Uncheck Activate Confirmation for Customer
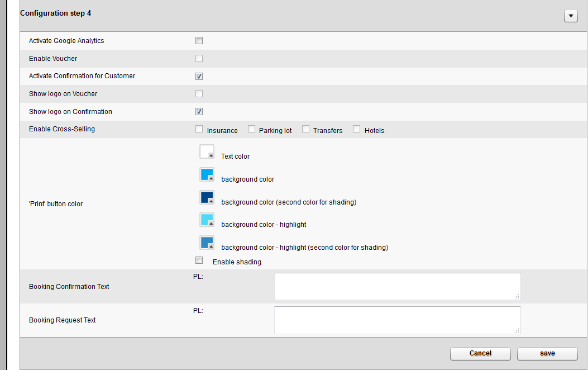This screenshot has width=588, height=370. click(199, 76)
